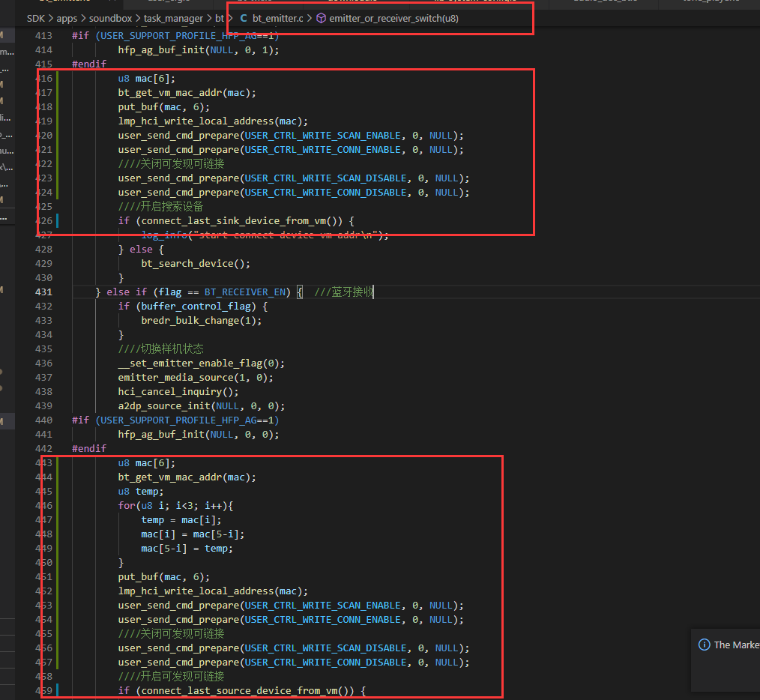Screen dimensions: 760x700
Task: Select task_manager in the breadcrumb path
Action: click(x=174, y=19)
